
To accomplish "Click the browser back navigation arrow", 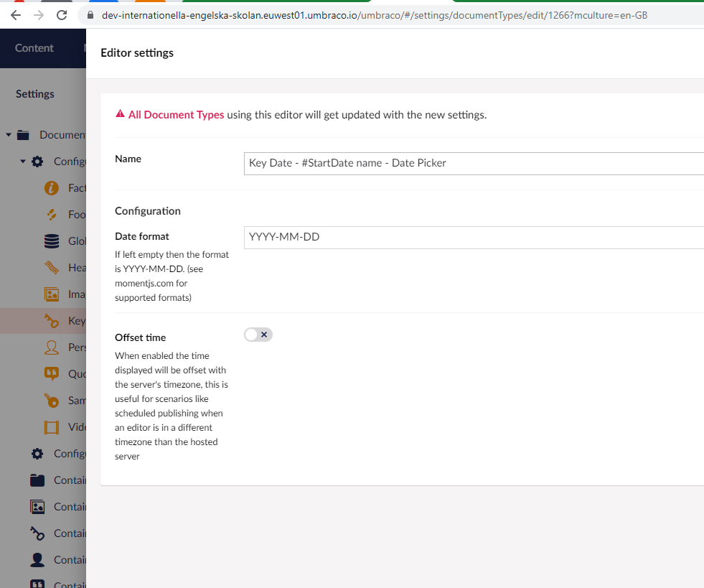I will [15, 14].
